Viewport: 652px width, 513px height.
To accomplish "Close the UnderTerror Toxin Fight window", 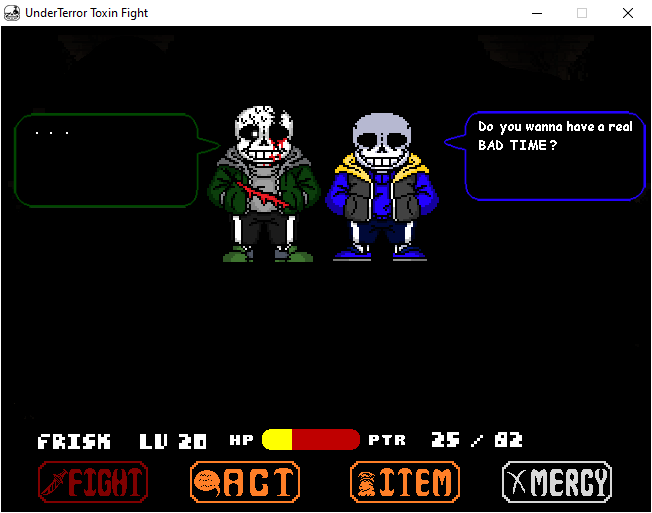I will pos(628,13).
